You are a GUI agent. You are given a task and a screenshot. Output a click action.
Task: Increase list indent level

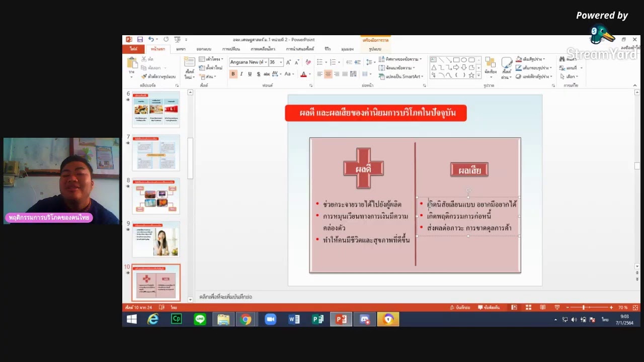pyautogui.click(x=357, y=62)
